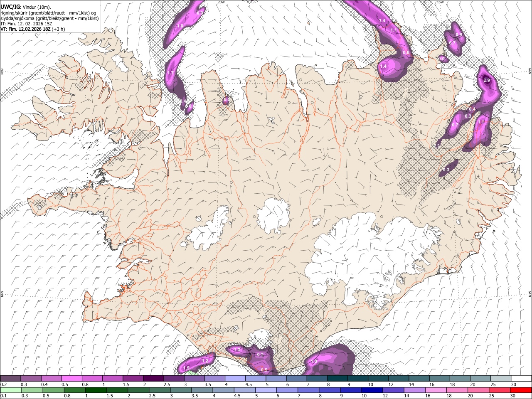
Task: Click the UWC/IG title in the header box
Action: point(10,7)
